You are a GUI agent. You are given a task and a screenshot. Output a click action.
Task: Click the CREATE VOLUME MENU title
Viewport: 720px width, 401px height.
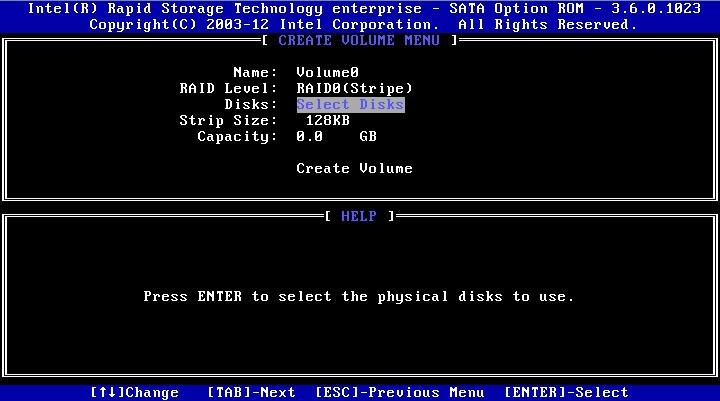coord(360,40)
